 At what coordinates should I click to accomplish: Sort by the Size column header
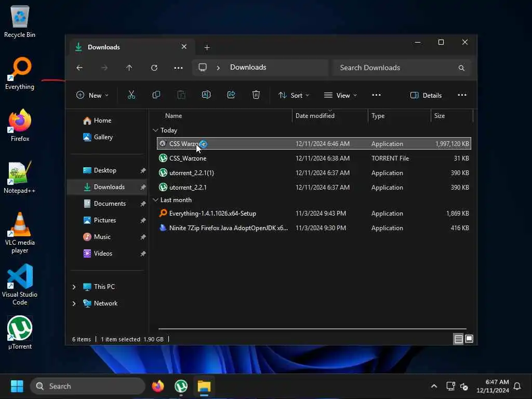point(440,116)
